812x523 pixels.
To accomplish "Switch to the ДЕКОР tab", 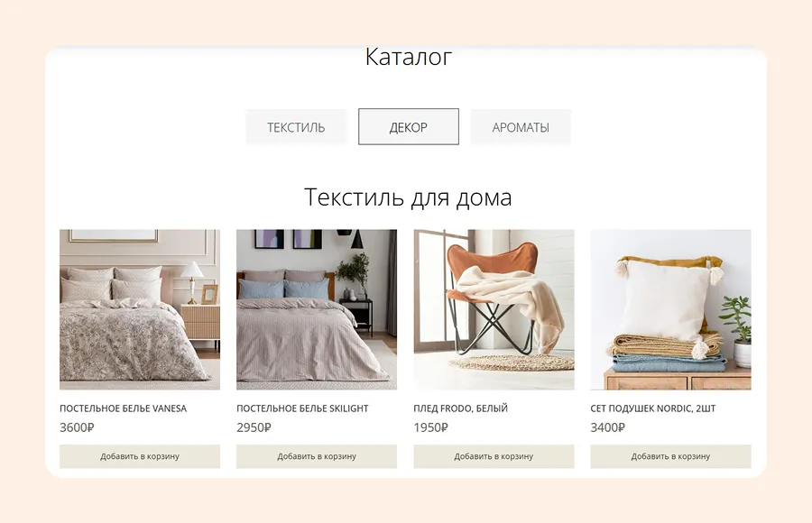I will coord(409,127).
